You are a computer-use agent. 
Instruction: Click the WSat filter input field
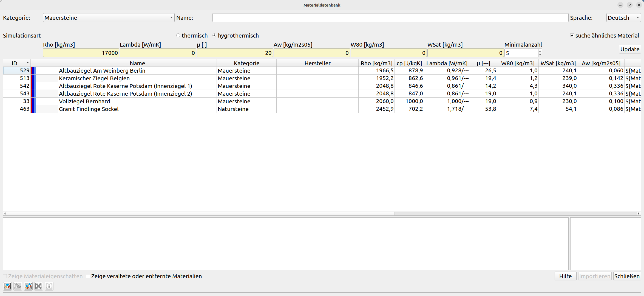click(x=466, y=53)
